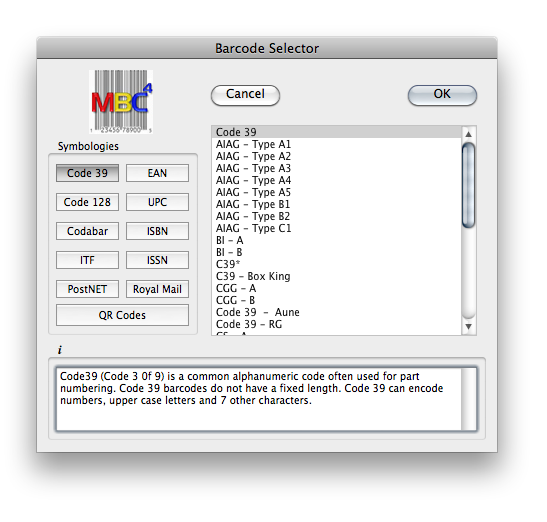547x522 pixels.
Task: Click the list scroll up arrow
Action: coord(469,134)
